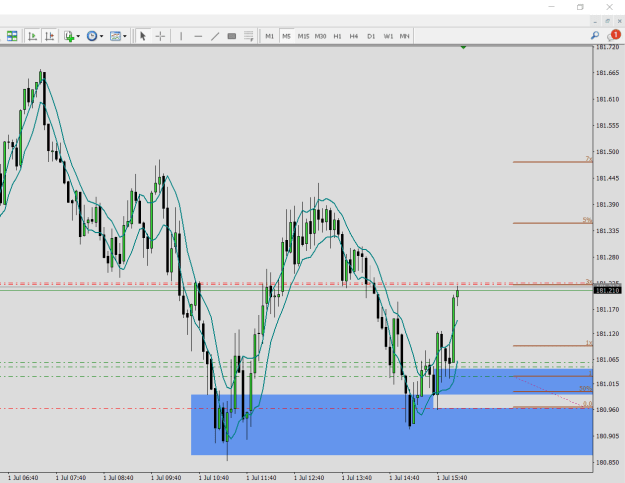
Task: Switch chart to M1 timeframe
Action: [269, 36]
